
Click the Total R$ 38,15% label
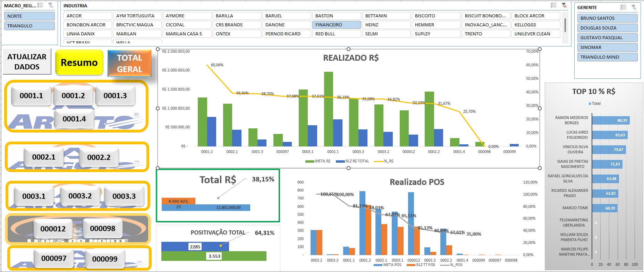[x=263, y=179]
